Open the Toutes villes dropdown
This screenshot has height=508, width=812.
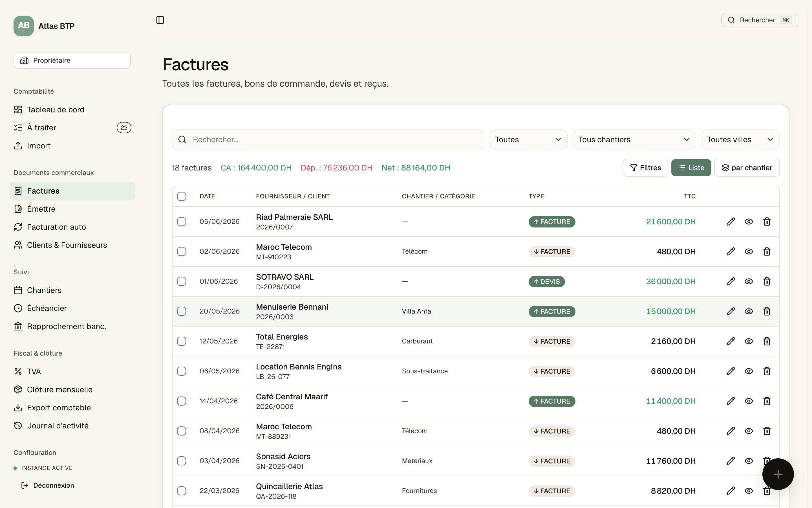point(740,139)
